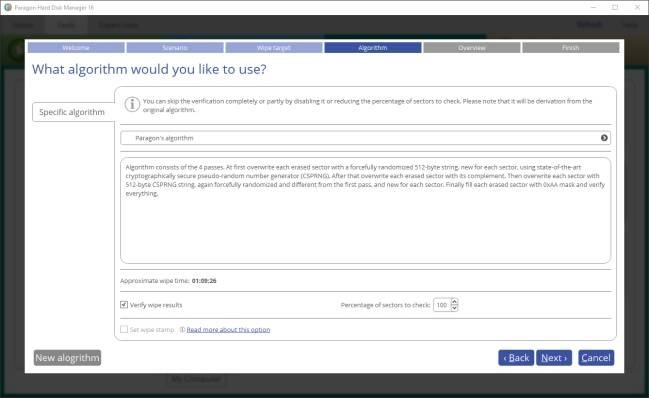Open Read more about this option link
This screenshot has width=649, height=398.
pos(228,329)
